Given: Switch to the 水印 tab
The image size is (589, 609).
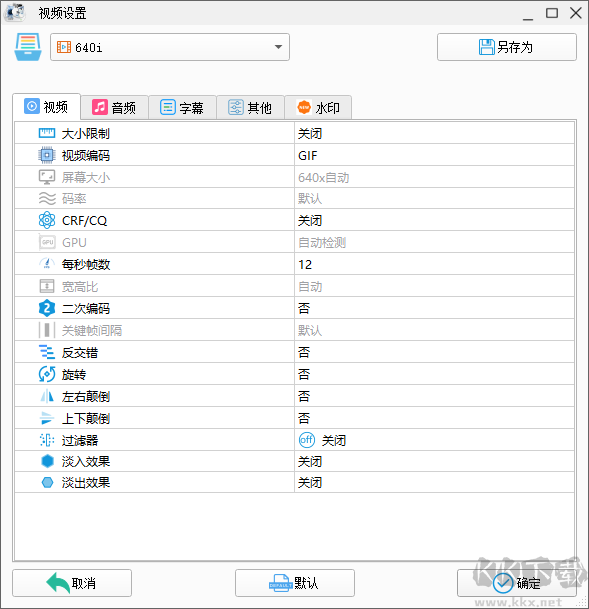Looking at the screenshot, I should (x=318, y=107).
